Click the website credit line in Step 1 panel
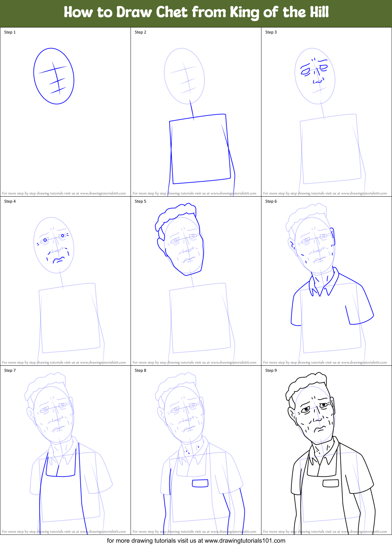Viewport: 392px width, 545px height. [x=64, y=194]
